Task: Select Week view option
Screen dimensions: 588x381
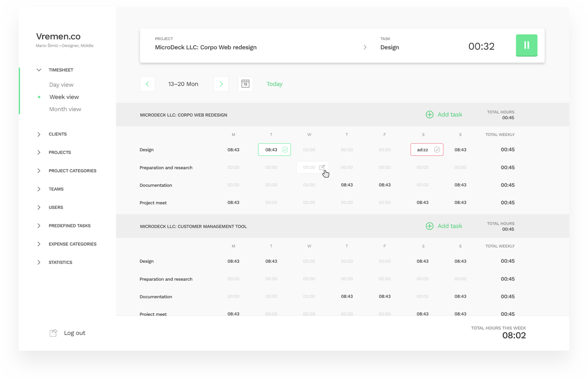Action: click(x=64, y=97)
